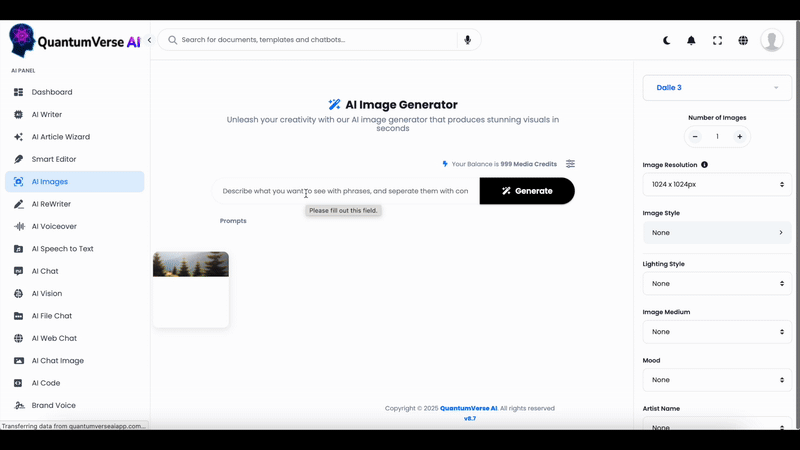
Task: Collapse the sidebar using arrow icon
Action: click(x=149, y=41)
